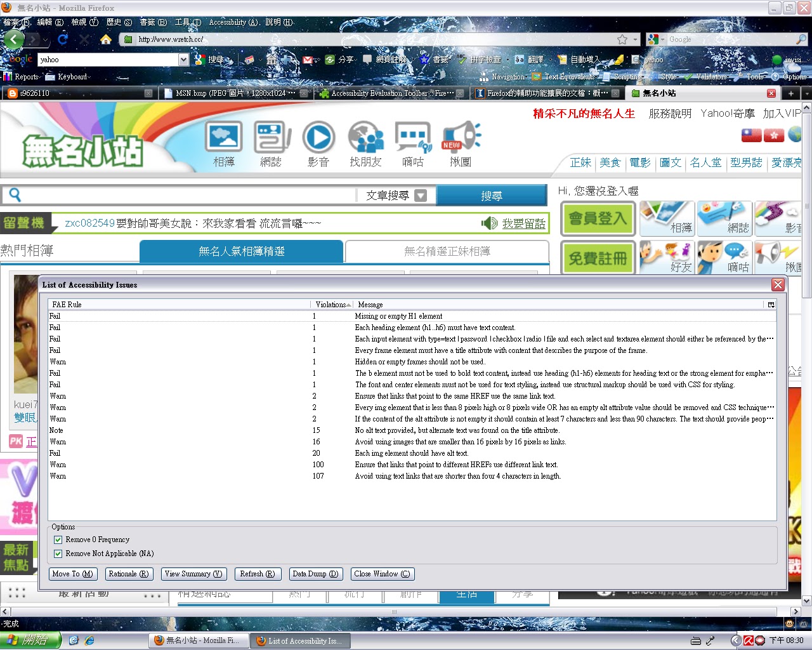
Task: Click the Hong Kong flag icon
Action: tap(774, 135)
